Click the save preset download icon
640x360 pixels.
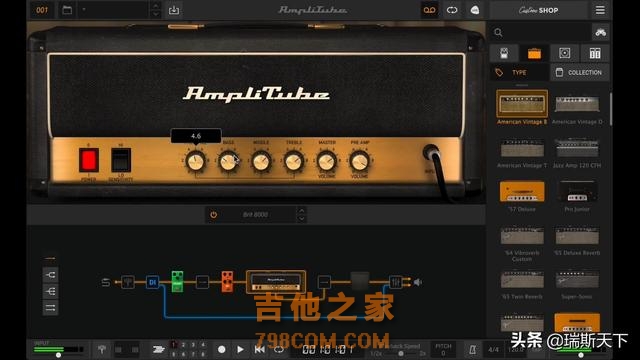click(174, 10)
